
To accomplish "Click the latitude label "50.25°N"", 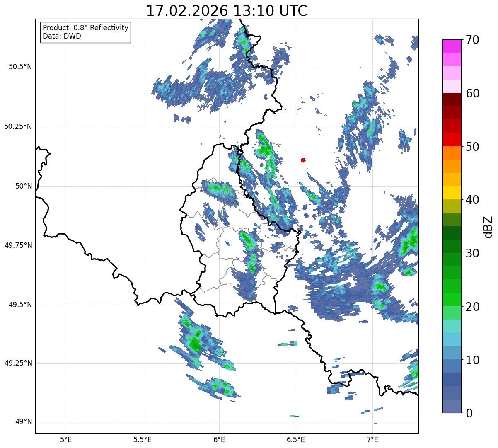I will coord(18,126).
